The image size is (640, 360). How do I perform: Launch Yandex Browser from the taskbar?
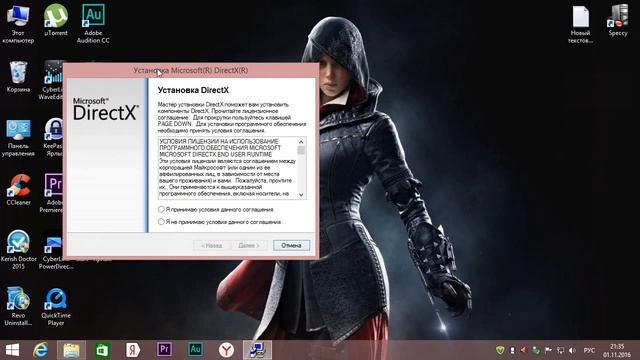click(226, 350)
